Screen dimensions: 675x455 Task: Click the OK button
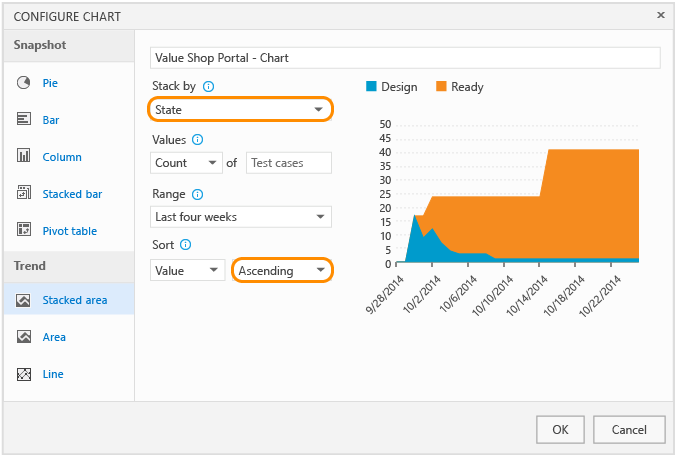click(x=560, y=429)
